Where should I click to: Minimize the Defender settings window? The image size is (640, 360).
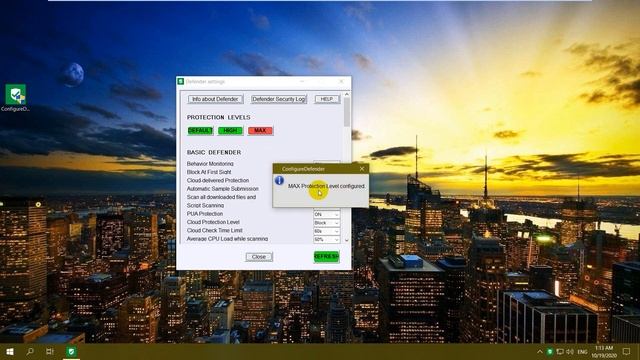coord(302,82)
